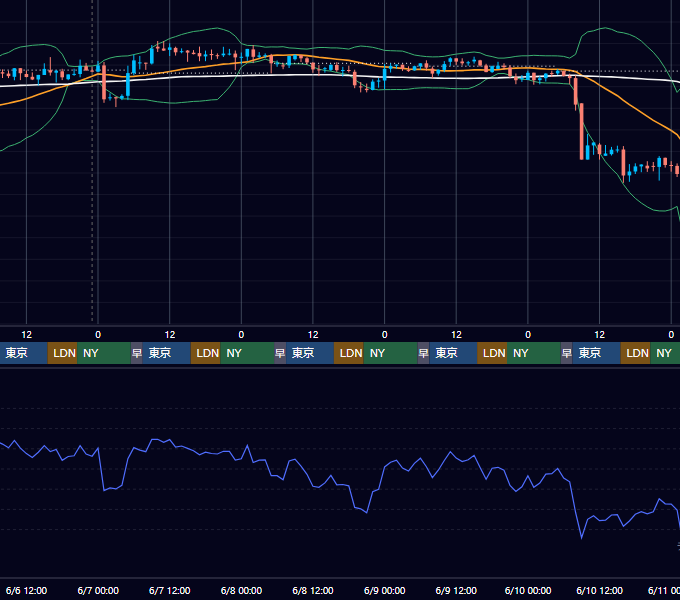Click the 6/9 12:00 date label
Viewport: 680px width, 600px height.
pyautogui.click(x=456, y=590)
